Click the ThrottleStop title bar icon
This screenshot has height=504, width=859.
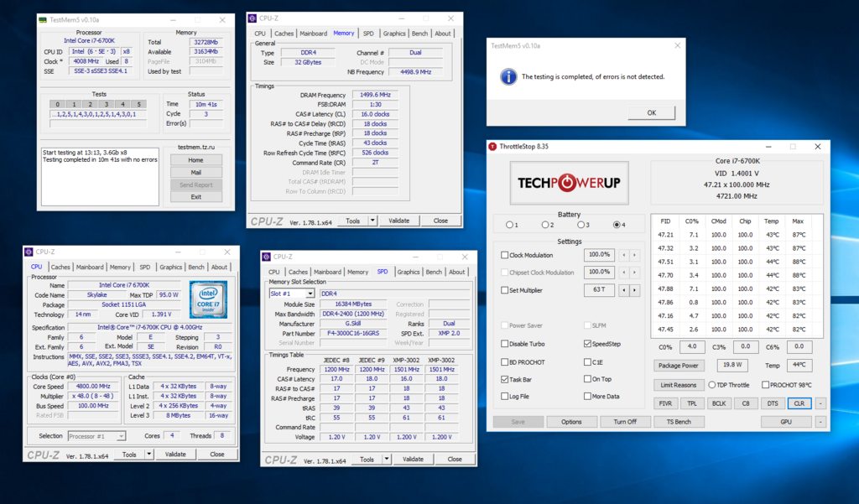point(492,147)
